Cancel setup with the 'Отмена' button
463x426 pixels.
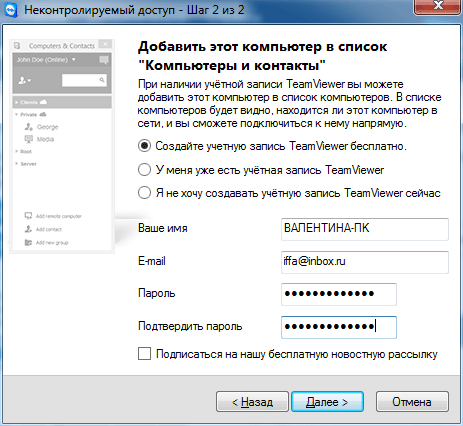coord(412,402)
